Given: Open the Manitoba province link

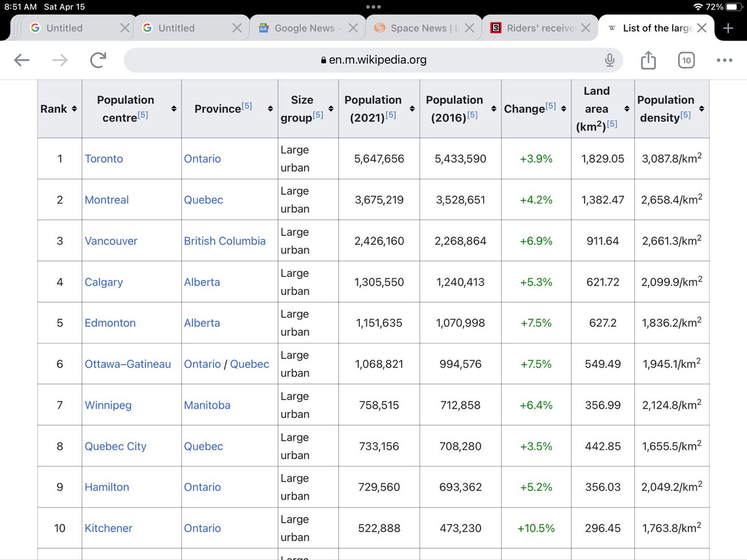Looking at the screenshot, I should pyautogui.click(x=207, y=405).
